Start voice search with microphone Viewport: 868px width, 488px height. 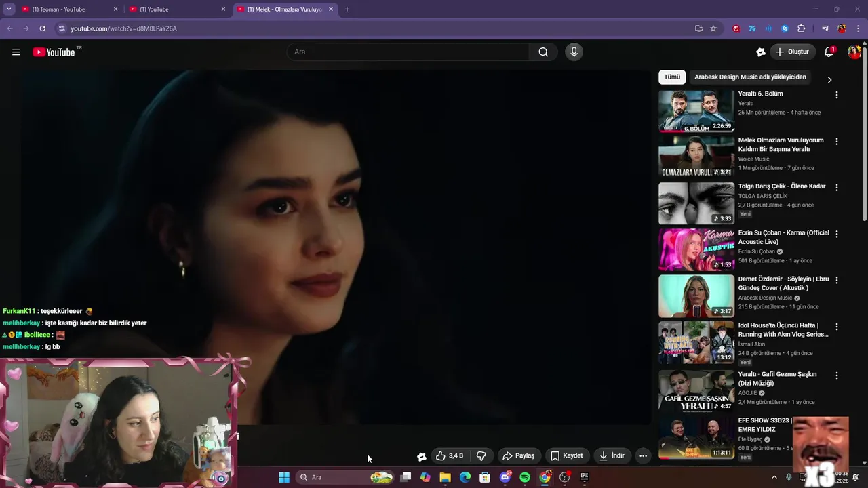(574, 52)
